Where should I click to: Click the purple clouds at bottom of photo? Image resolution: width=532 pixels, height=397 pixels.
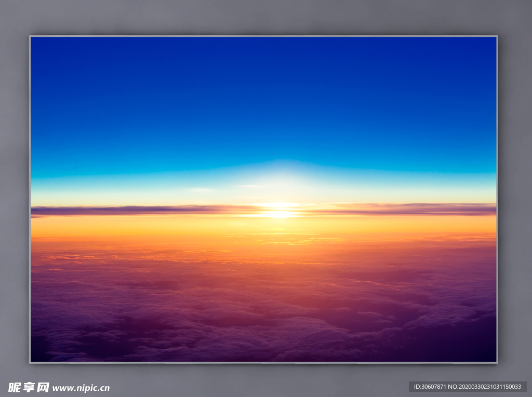point(208,332)
